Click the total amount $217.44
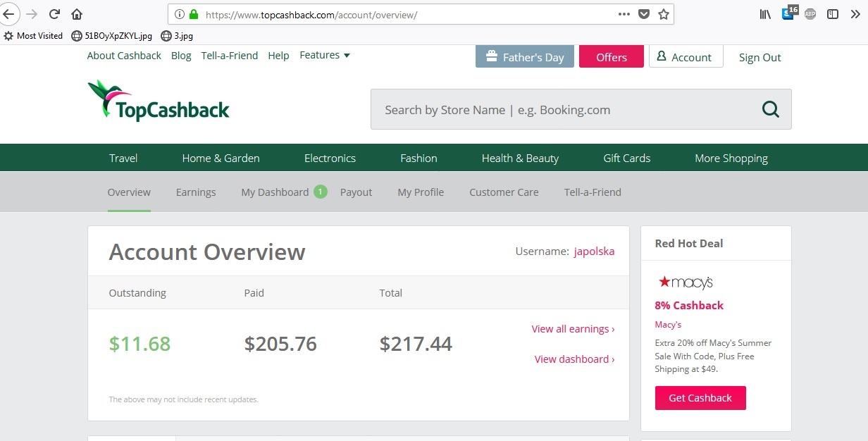 [416, 344]
